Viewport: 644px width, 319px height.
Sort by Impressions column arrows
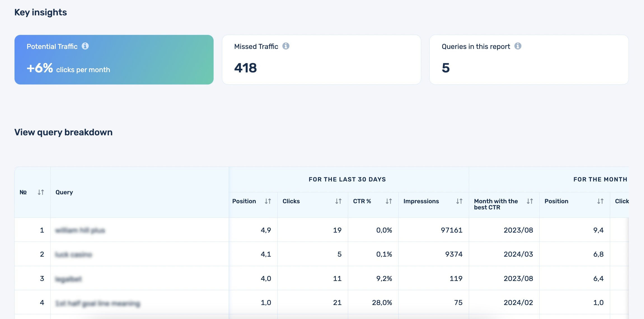pyautogui.click(x=459, y=201)
